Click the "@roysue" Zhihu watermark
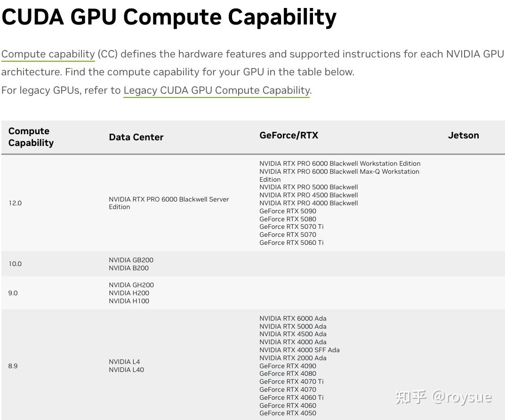The height and width of the screenshot is (420, 505). click(x=462, y=396)
